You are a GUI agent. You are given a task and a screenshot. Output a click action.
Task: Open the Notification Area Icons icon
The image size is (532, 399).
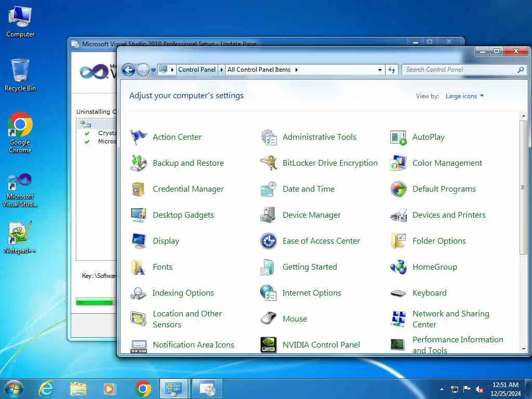pyautogui.click(x=138, y=346)
